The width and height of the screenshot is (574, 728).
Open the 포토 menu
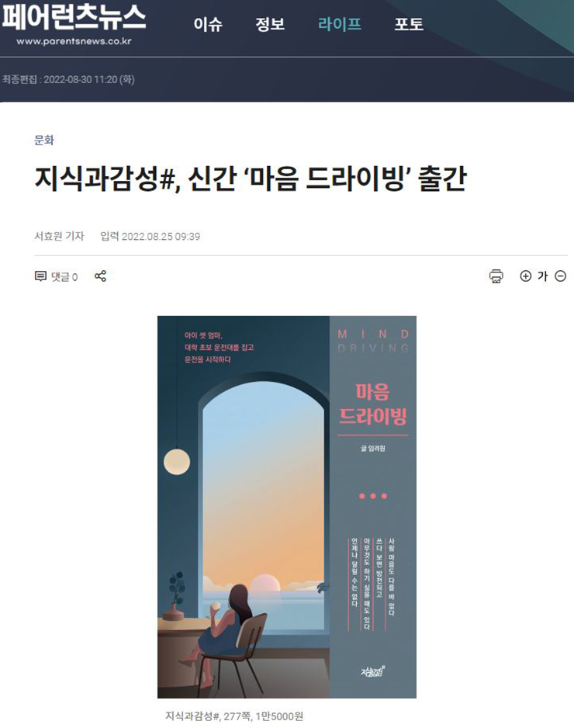(409, 24)
